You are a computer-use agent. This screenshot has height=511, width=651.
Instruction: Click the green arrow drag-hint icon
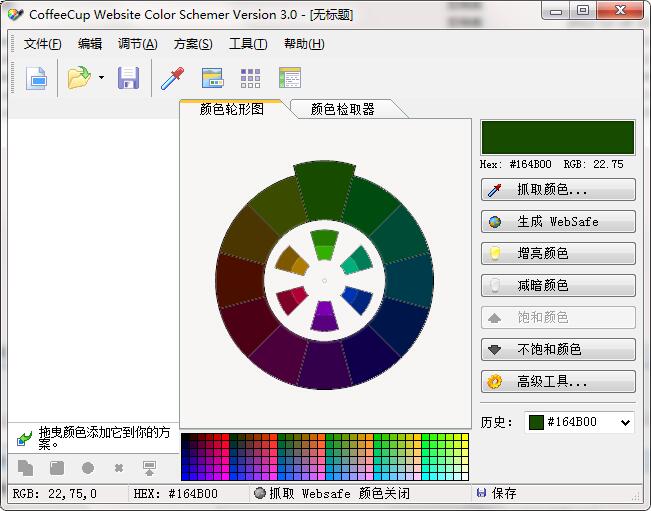pyautogui.click(x=24, y=438)
